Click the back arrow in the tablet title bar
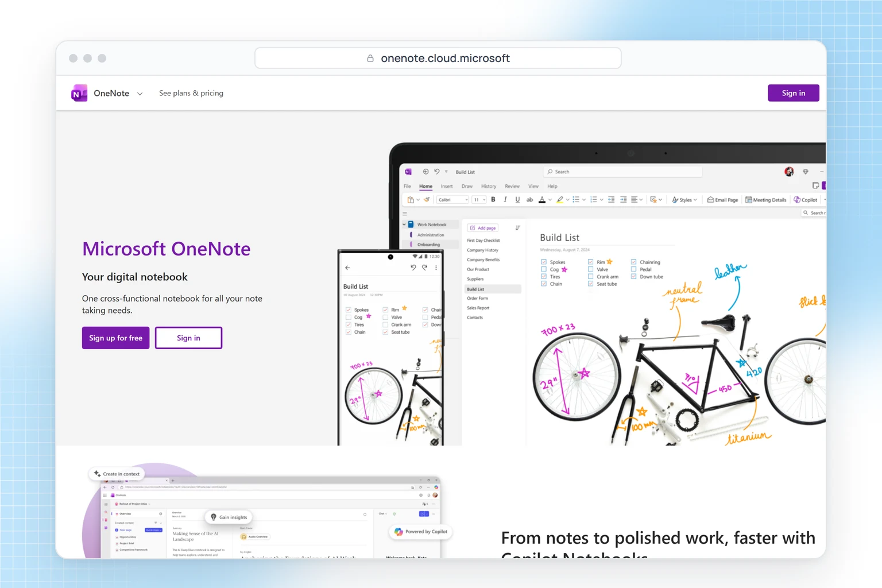The height and width of the screenshot is (588, 882). click(425, 172)
